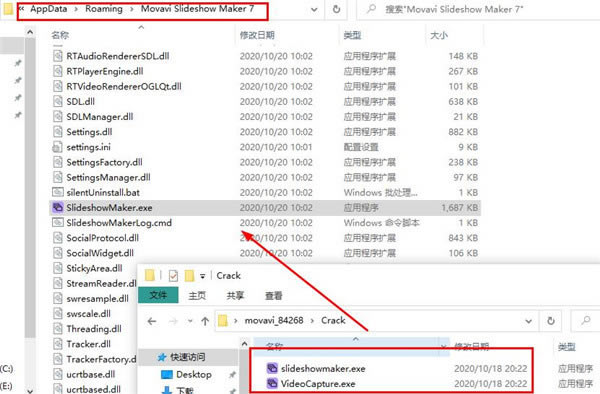Screen dimensions: 600x394
Task: Click the Tracker.dll file icon
Action: point(57,344)
